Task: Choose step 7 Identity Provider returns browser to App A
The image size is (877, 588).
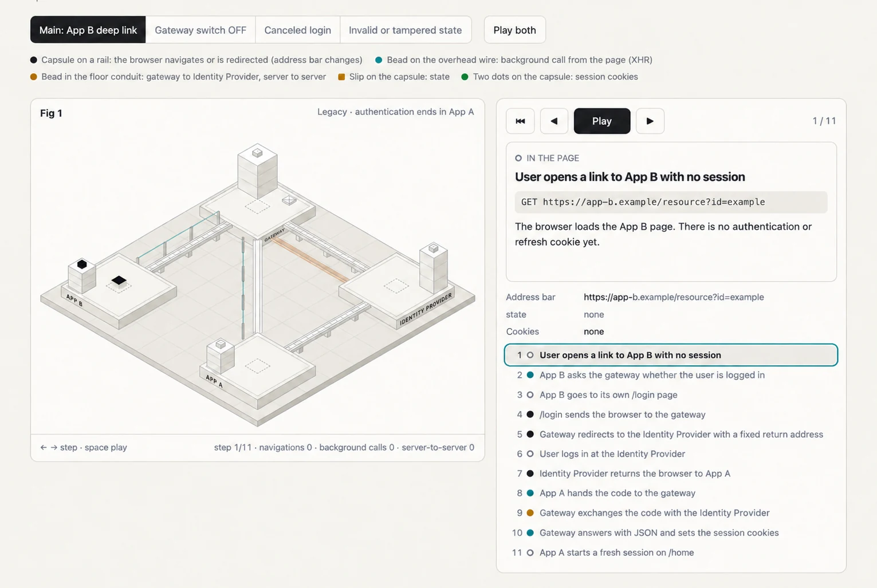Action: pos(671,473)
